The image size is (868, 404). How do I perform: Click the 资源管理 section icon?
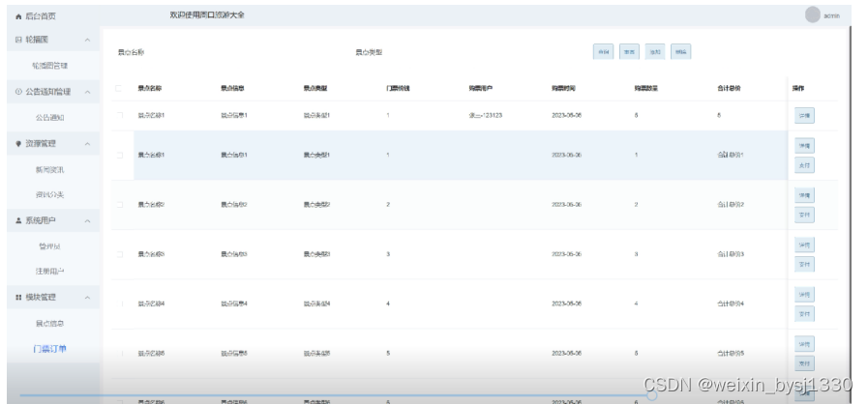(18, 144)
